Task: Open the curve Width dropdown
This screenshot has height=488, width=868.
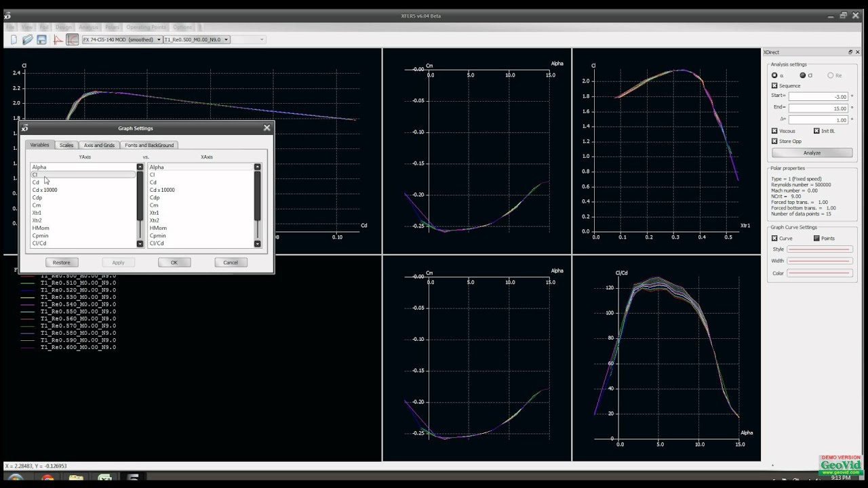Action: tap(820, 261)
